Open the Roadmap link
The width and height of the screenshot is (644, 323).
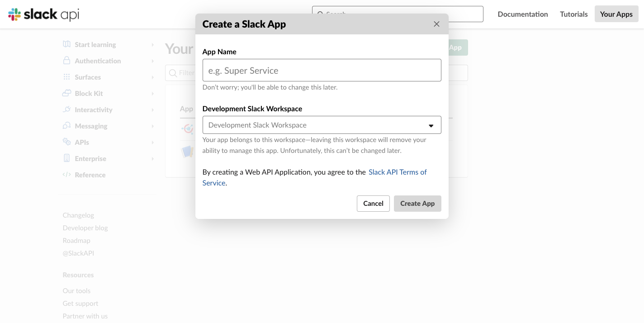coord(76,240)
